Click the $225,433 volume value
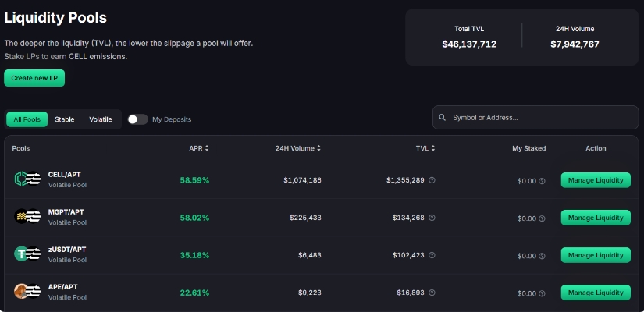644x312 pixels. (305, 218)
